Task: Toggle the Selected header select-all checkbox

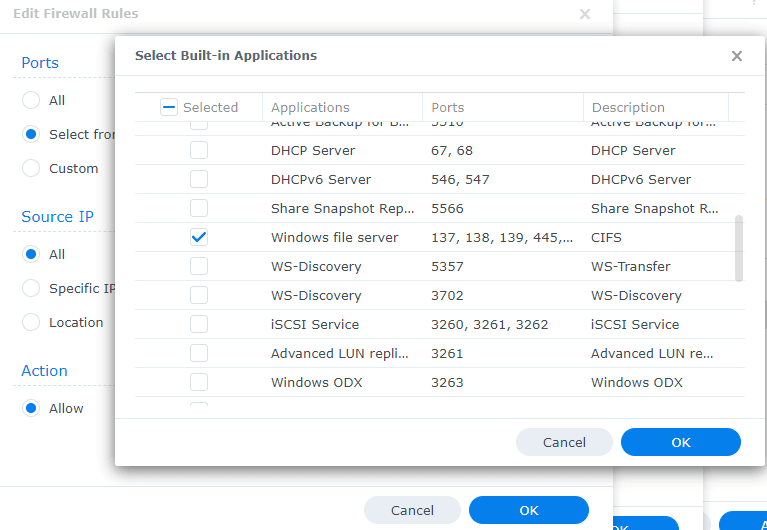Action: point(169,107)
